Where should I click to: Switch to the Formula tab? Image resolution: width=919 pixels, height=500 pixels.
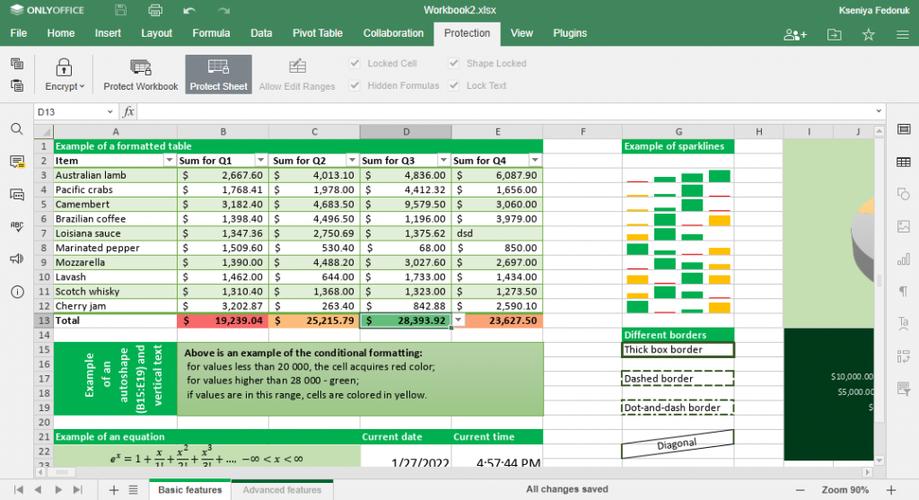click(211, 33)
